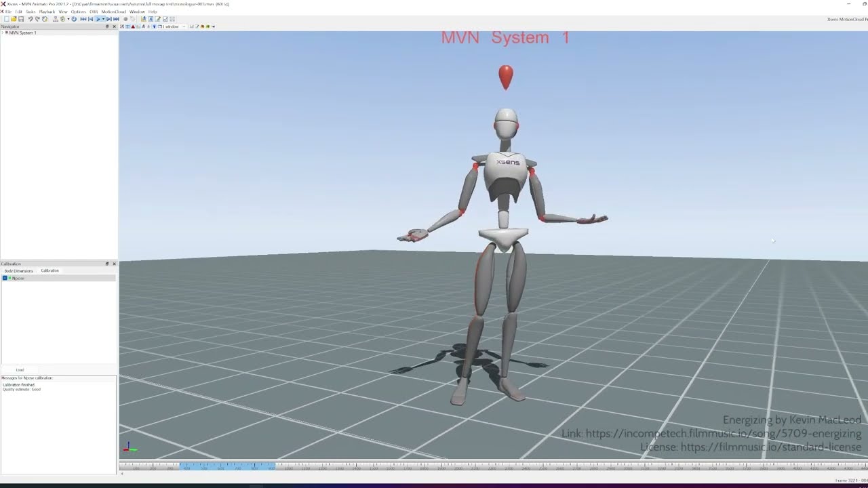
Task: Select the Npose calibration row
Action: (x=59, y=278)
